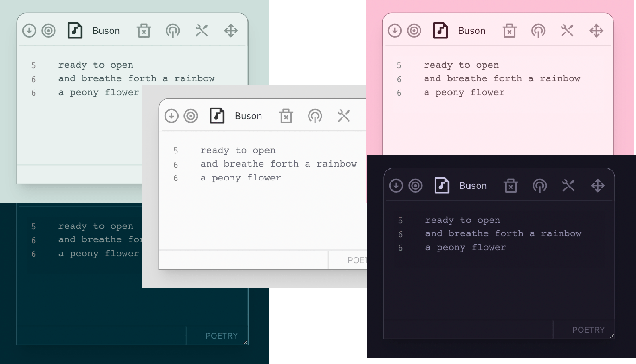Click move arrows icon in dark navy panel
The width and height of the screenshot is (636, 364).
click(598, 186)
